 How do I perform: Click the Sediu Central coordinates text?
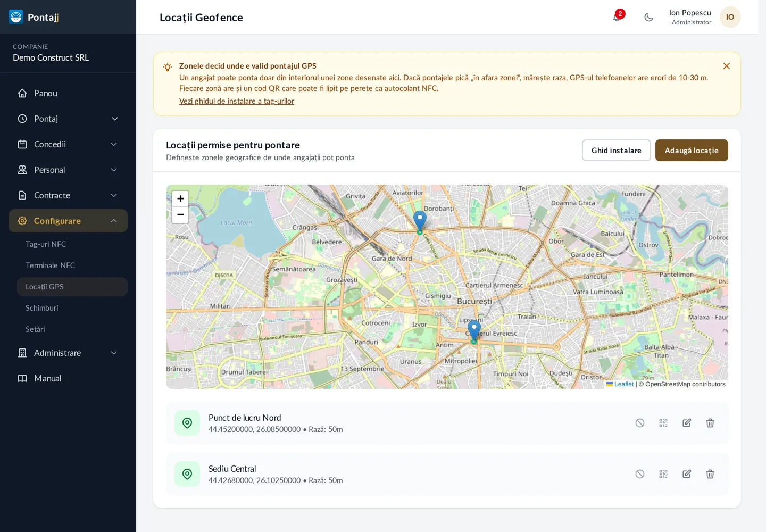(254, 480)
